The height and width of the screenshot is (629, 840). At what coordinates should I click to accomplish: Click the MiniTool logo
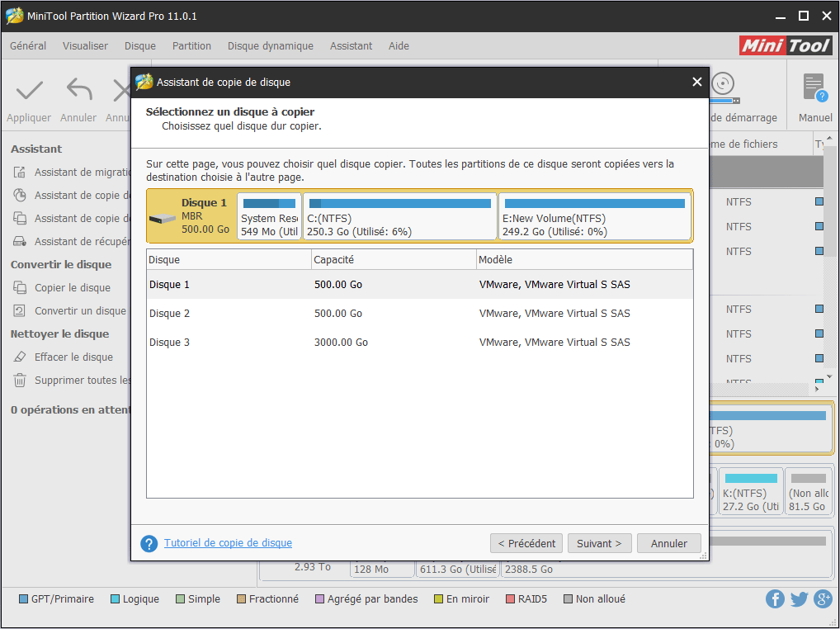click(x=786, y=45)
